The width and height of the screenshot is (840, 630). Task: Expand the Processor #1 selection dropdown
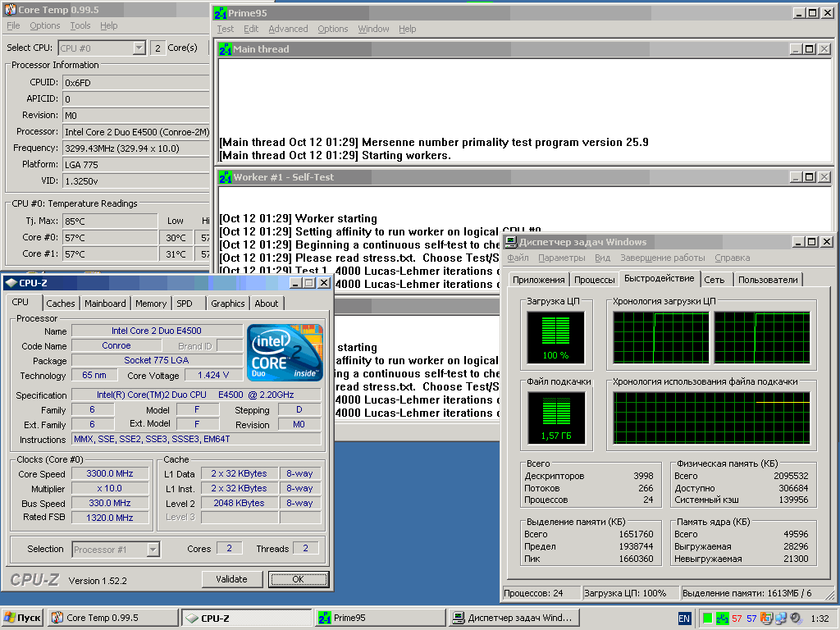pyautogui.click(x=153, y=550)
